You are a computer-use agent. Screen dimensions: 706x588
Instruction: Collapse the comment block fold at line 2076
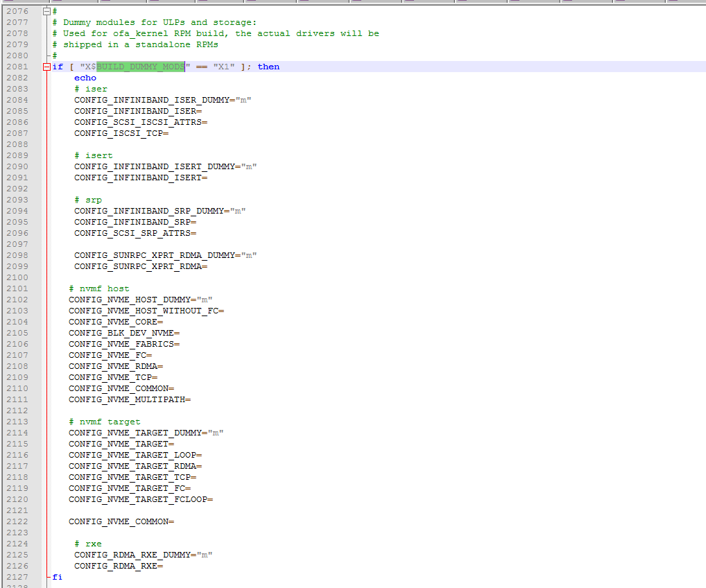47,11
